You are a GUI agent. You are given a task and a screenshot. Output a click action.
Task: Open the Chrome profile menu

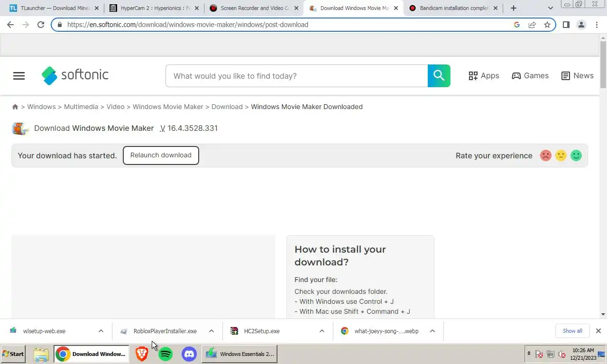[581, 25]
